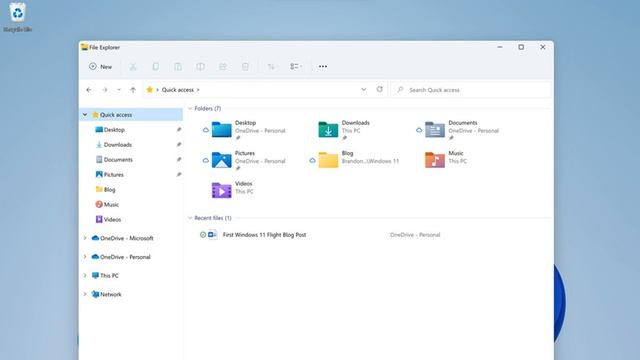Open the Sort options dropdown
This screenshot has height=360, width=640.
click(273, 67)
